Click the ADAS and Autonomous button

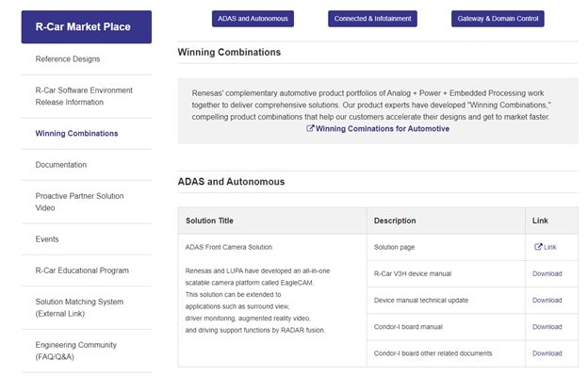point(253,19)
